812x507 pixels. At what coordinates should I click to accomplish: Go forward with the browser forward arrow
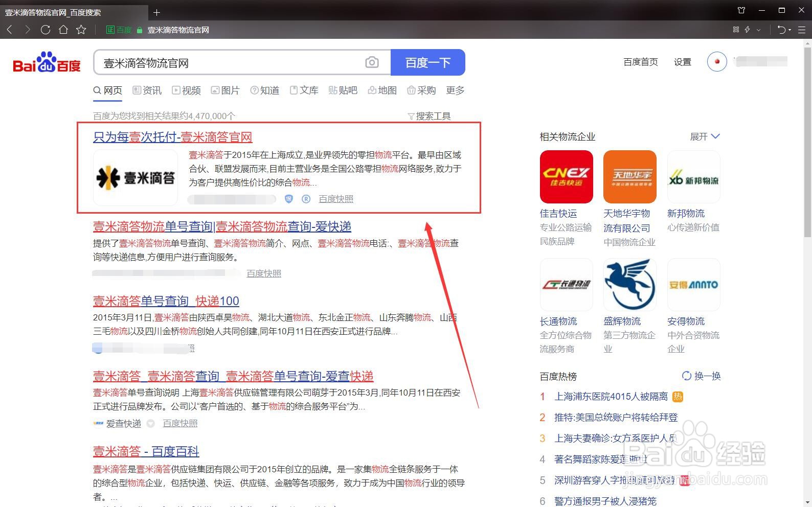[x=27, y=30]
